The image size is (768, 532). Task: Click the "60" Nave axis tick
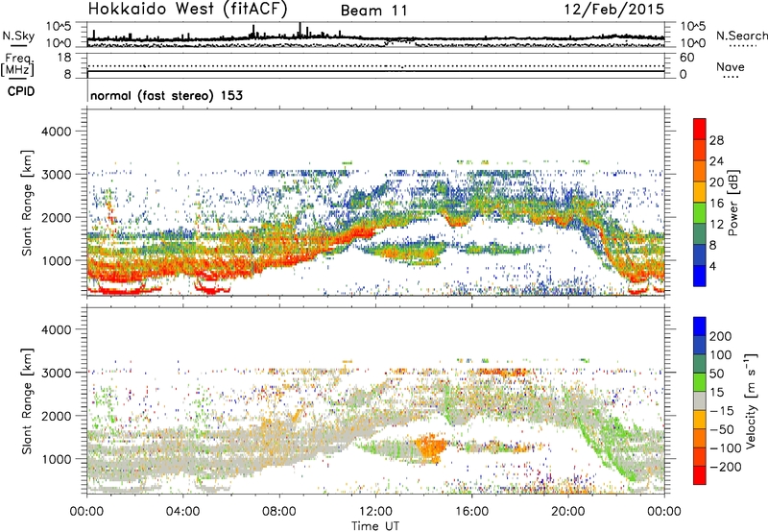coord(687,58)
